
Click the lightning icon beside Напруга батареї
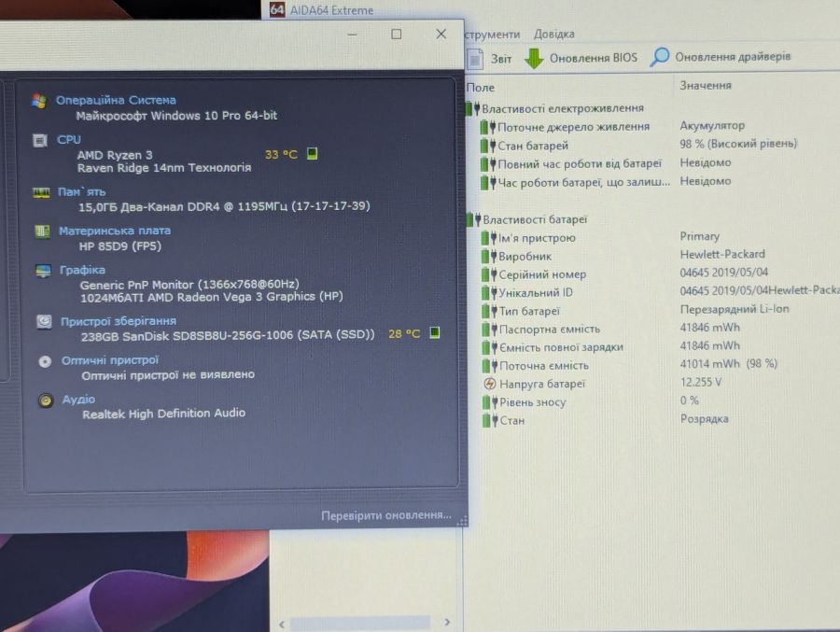coord(490,384)
